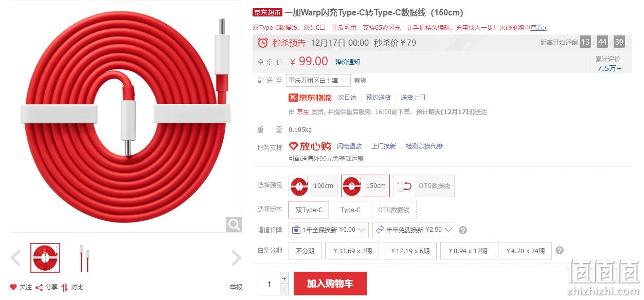Expand 1年全保换新 ¥6.00 dropdown
This screenshot has width=644, height=300.
329,230
